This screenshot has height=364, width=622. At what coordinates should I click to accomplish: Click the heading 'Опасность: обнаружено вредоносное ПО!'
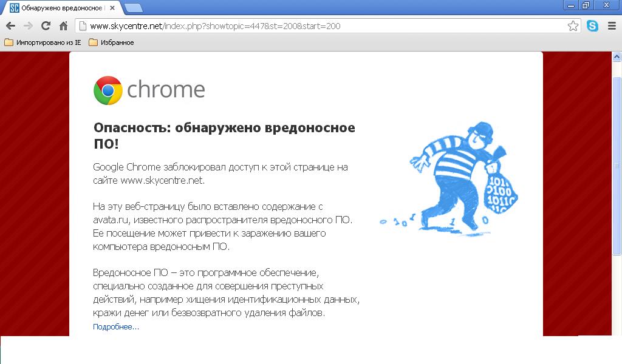(225, 135)
